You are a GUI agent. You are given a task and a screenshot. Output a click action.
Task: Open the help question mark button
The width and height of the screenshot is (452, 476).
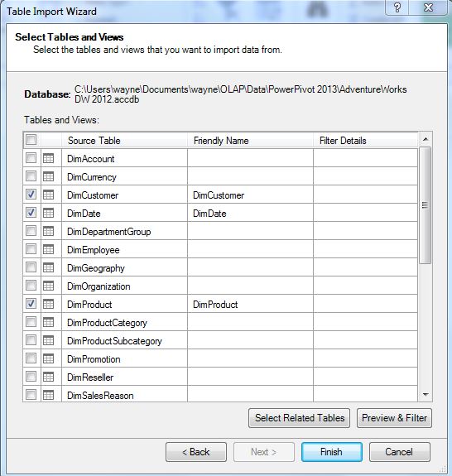[x=397, y=7]
